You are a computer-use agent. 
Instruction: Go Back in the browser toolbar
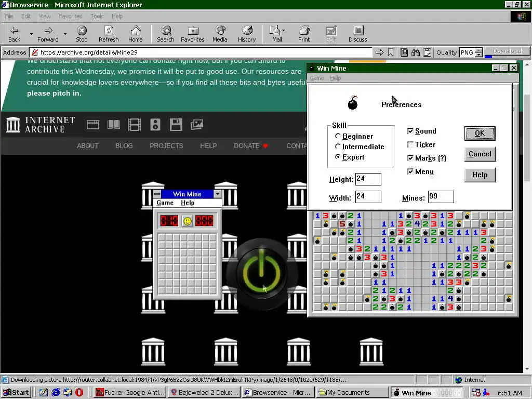click(14, 34)
